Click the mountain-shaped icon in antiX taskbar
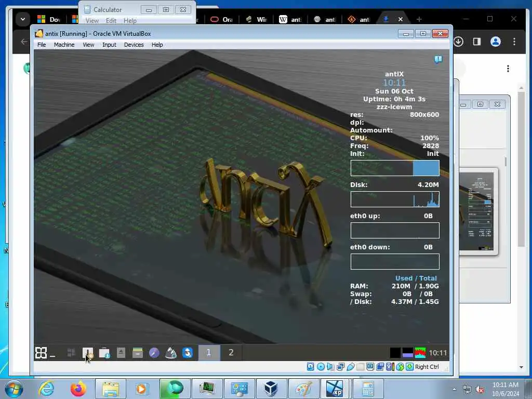This screenshot has width=532, height=399. pos(170,353)
